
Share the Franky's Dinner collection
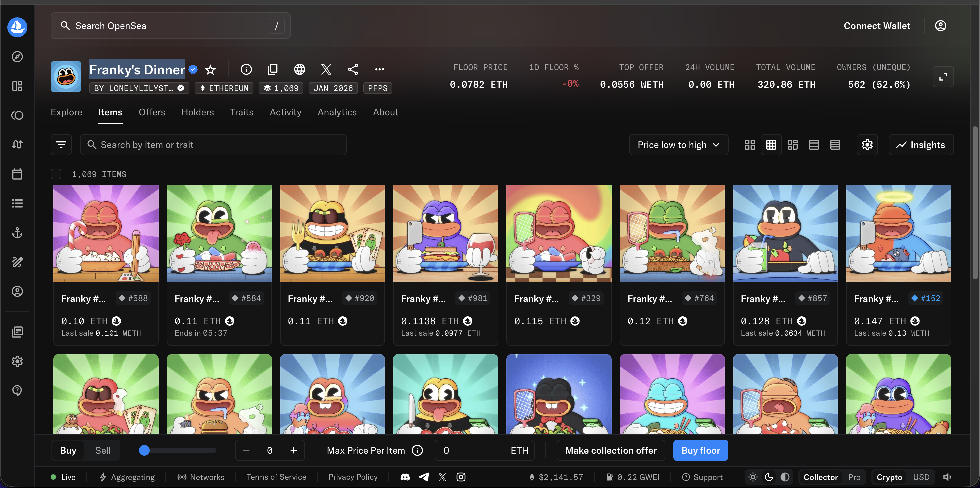point(353,69)
